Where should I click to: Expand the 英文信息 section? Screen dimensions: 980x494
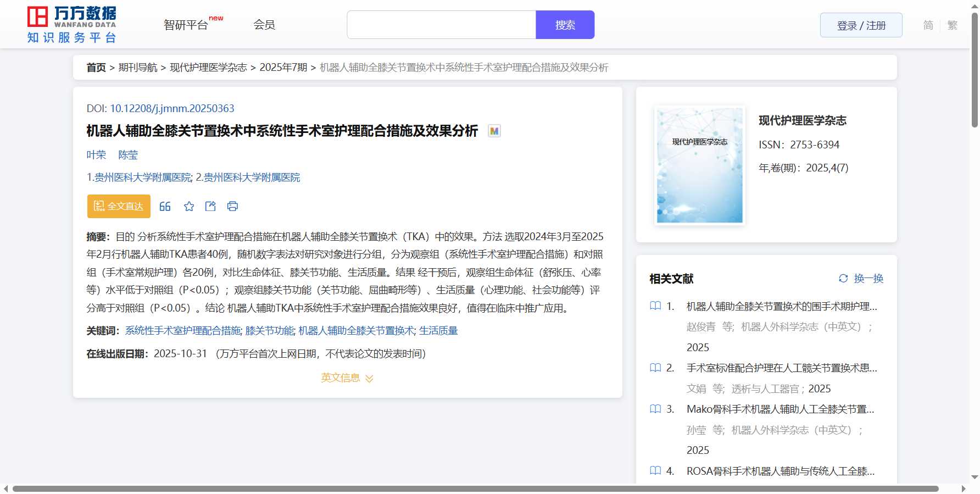pyautogui.click(x=347, y=378)
